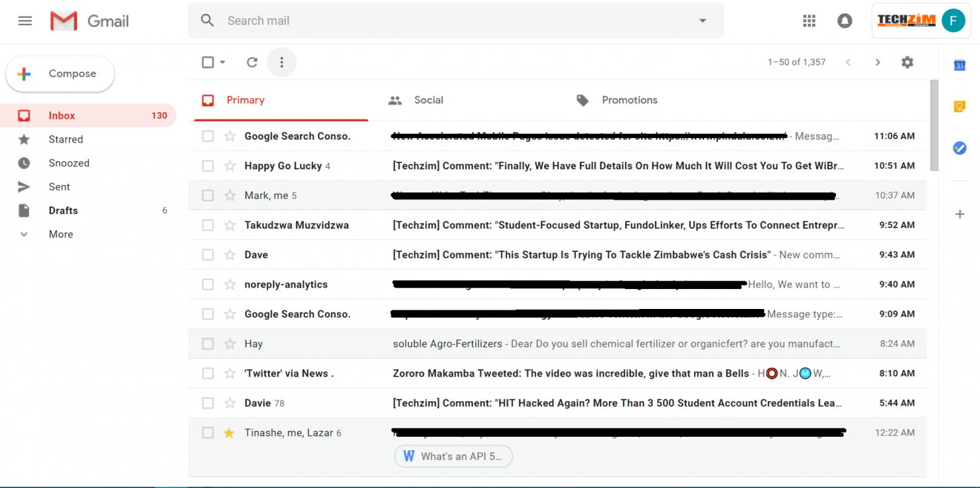Viewport: 980px width, 488px height.
Task: Open Google notifications bell
Action: point(845,20)
